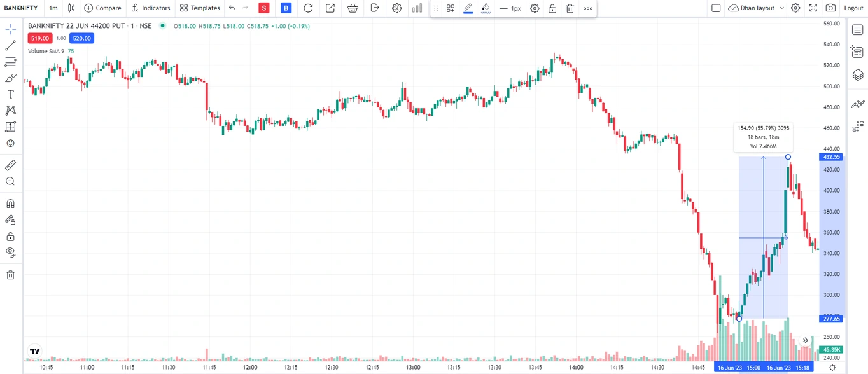Screen dimensions: 868x374
Task: Click the bar chart icon in toolbar
Action: click(417, 8)
